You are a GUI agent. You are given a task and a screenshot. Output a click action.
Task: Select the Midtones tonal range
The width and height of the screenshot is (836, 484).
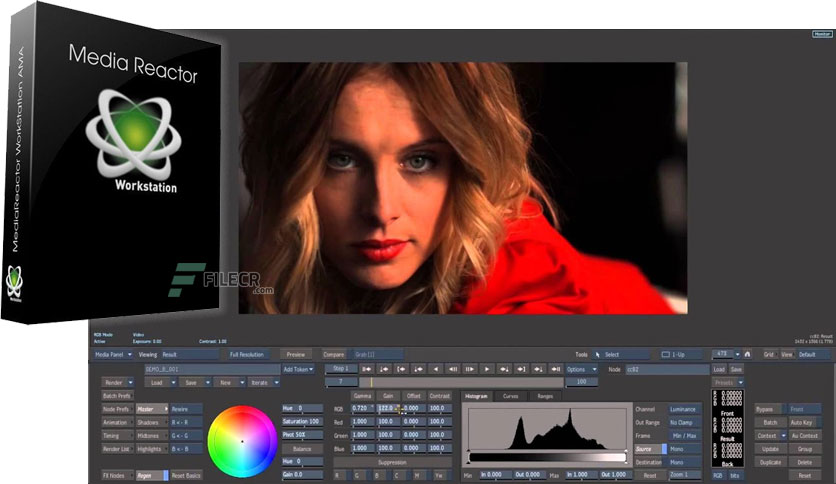pos(152,435)
